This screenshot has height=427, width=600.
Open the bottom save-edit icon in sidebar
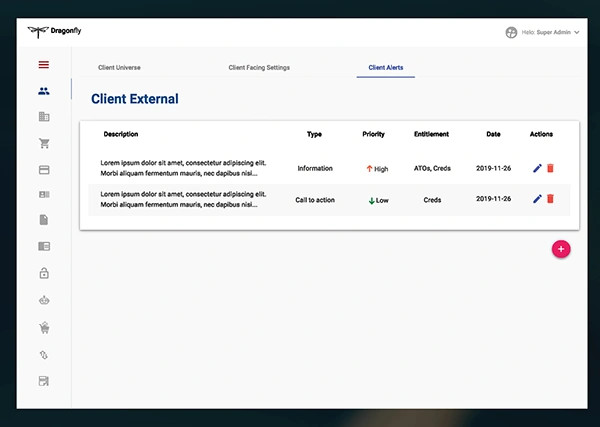point(44,381)
